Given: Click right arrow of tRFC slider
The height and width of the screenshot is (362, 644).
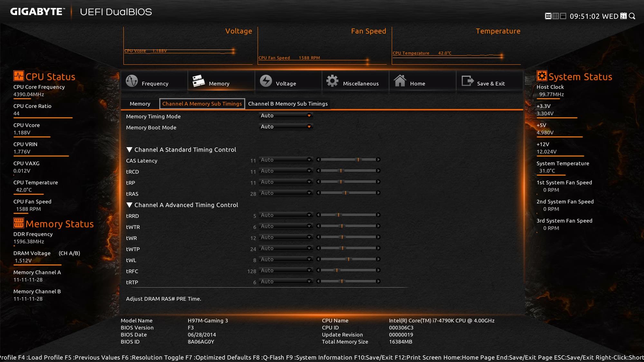Looking at the screenshot, I should point(378,270).
